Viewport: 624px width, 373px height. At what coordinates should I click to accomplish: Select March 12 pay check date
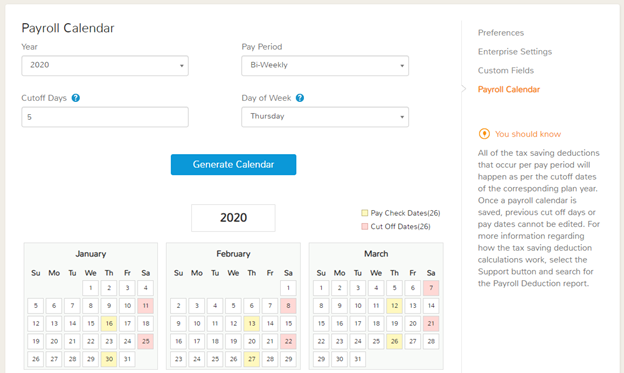pyautogui.click(x=394, y=306)
